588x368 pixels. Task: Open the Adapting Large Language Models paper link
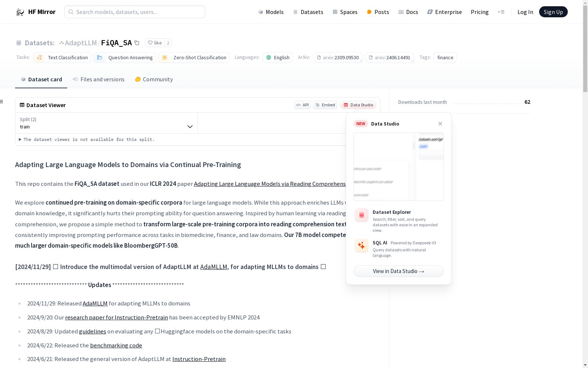click(x=270, y=184)
